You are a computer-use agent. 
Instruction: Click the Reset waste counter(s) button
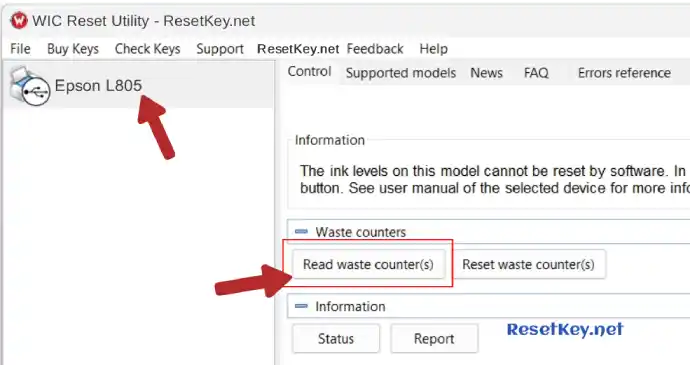pos(529,264)
